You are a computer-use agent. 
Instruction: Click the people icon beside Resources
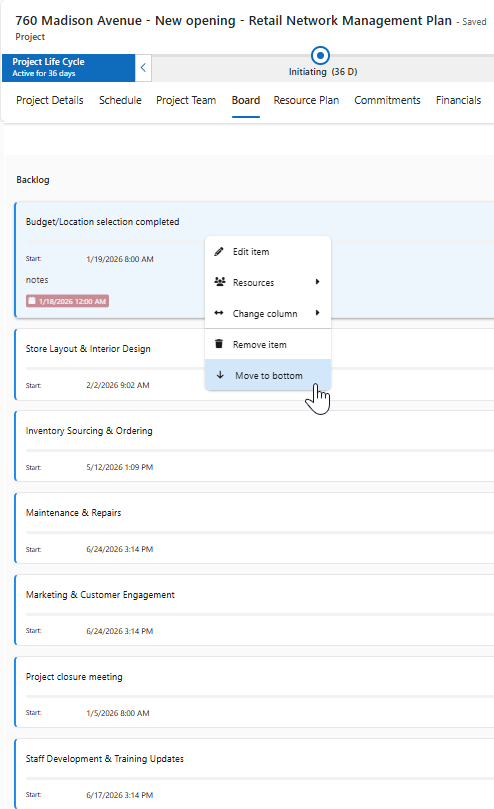pos(219,282)
